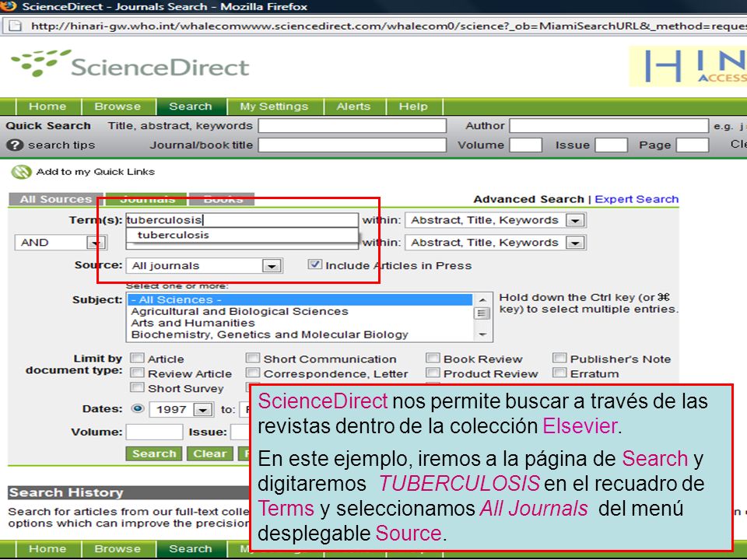Screen dimensions: 747x560
Task: Open the Source All journals dropdown
Action: click(x=204, y=266)
